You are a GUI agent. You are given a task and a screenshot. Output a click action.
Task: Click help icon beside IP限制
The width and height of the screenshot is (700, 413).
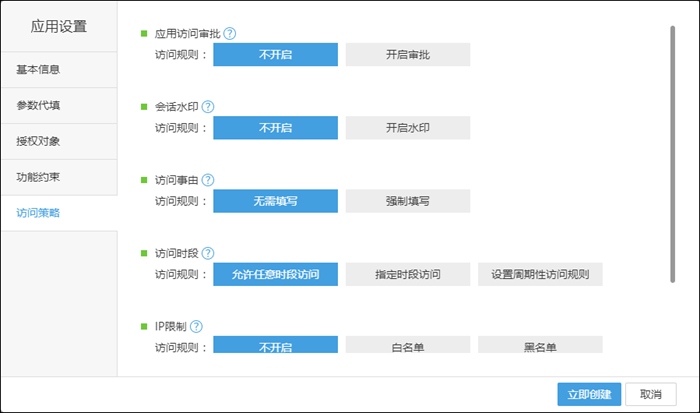pos(196,326)
